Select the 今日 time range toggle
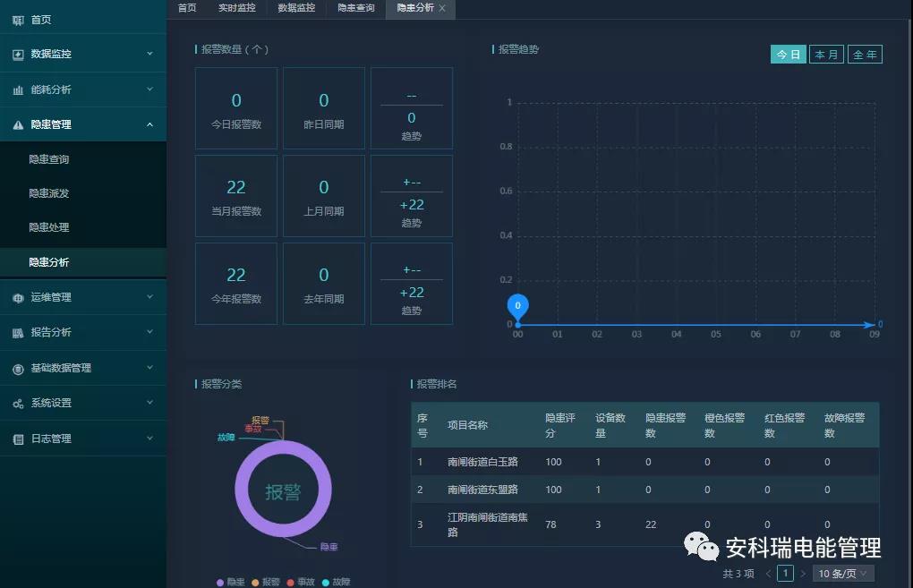 (788, 54)
